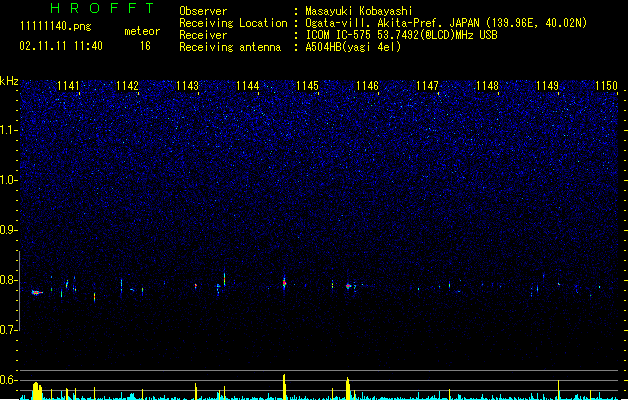Click the meteor label
This screenshot has width=629, height=400.
(x=142, y=31)
